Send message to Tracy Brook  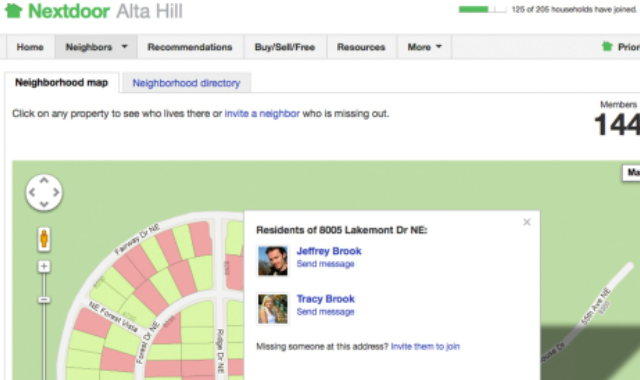pos(325,312)
